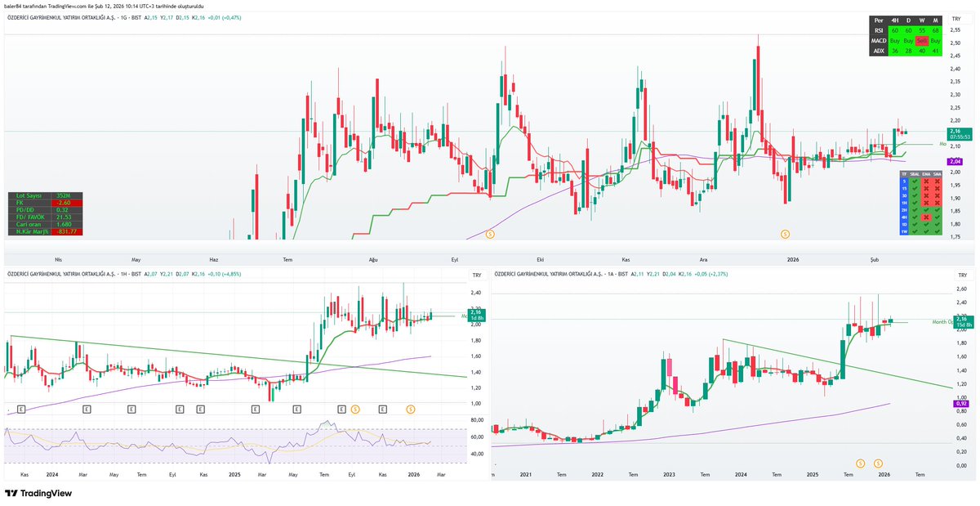Screen dimensions: 980x506
Task: Open the TRY currency selector on the weekly chart
Action: (x=478, y=276)
